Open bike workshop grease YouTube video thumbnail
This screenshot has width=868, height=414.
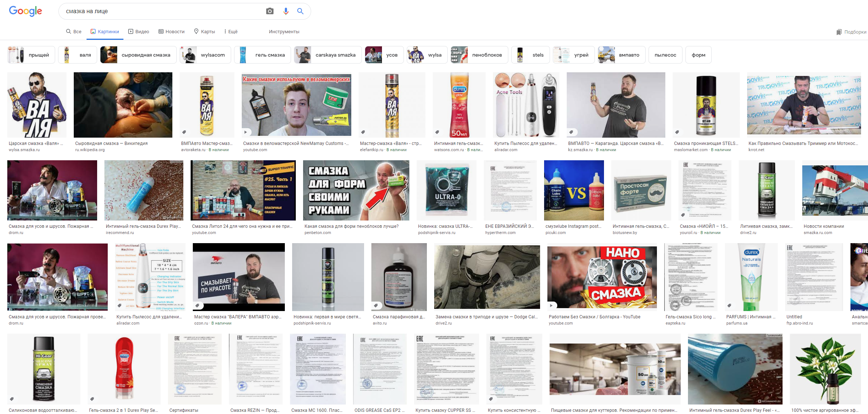[297, 105]
